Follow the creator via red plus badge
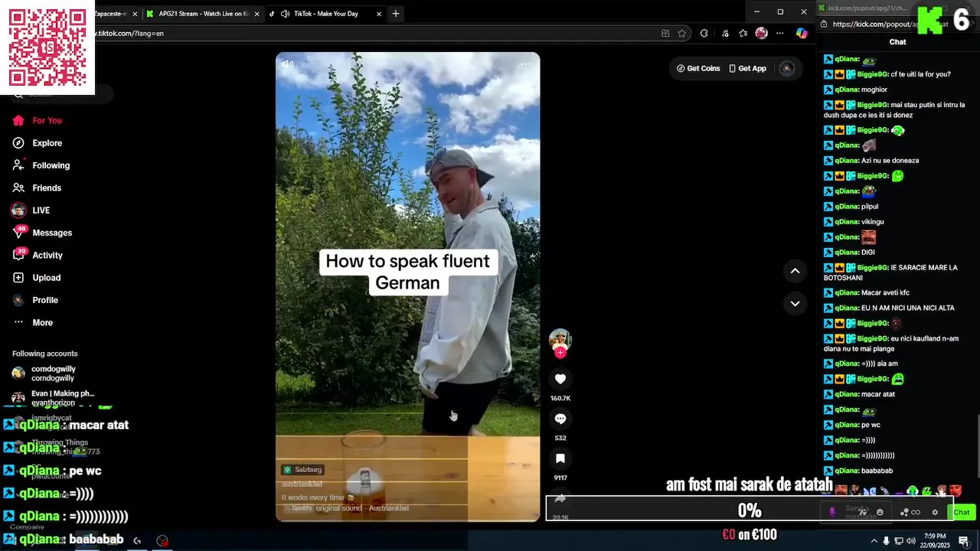 tap(560, 353)
